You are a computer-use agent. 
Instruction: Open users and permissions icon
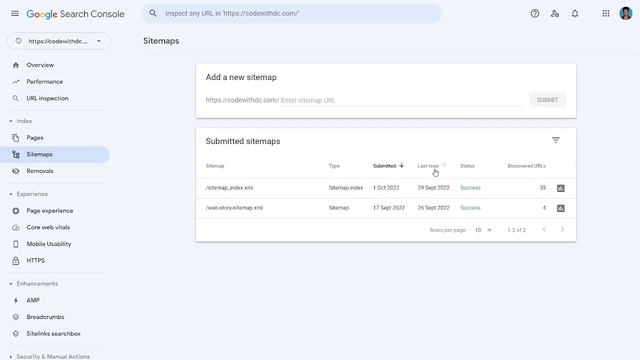pyautogui.click(x=555, y=13)
